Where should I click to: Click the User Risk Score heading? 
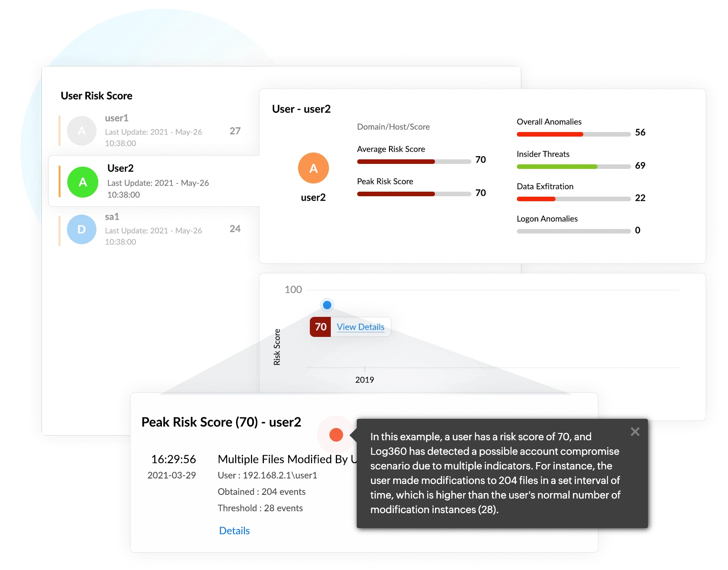coord(96,96)
